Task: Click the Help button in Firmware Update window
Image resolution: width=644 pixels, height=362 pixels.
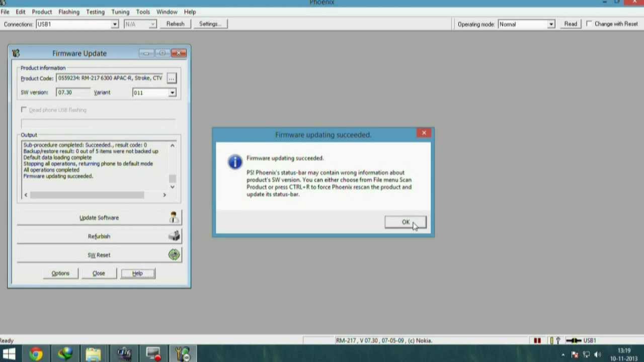Action: pos(137,273)
